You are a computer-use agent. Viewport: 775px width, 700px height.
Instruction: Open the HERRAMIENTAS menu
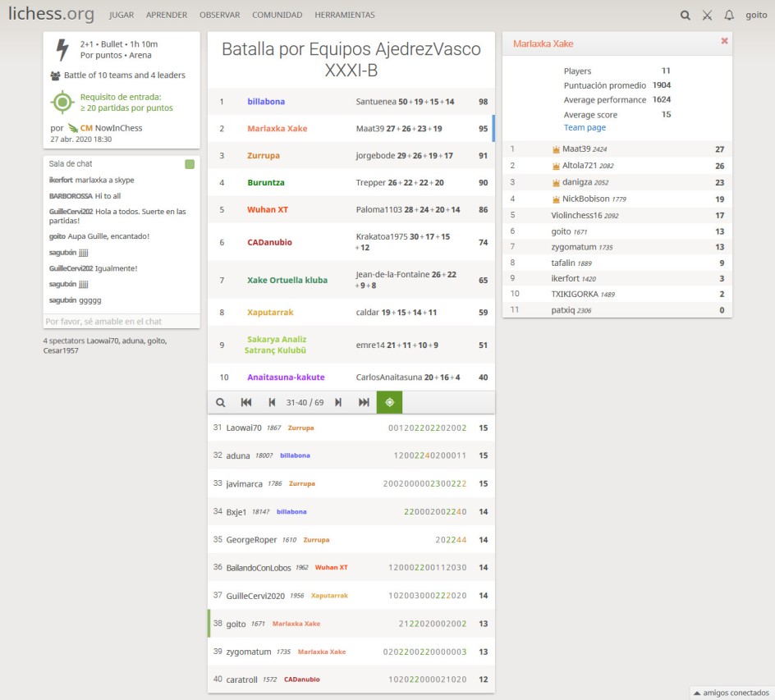coord(345,15)
